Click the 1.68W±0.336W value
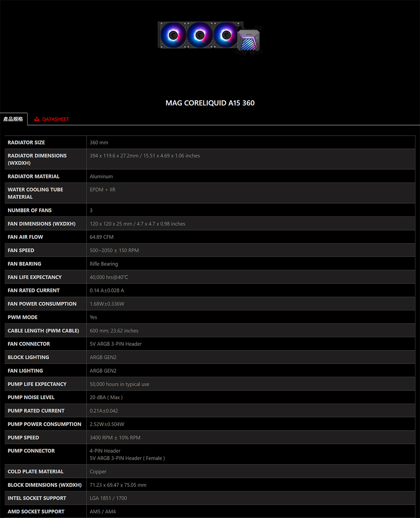This screenshot has height=518, width=420. (107, 304)
